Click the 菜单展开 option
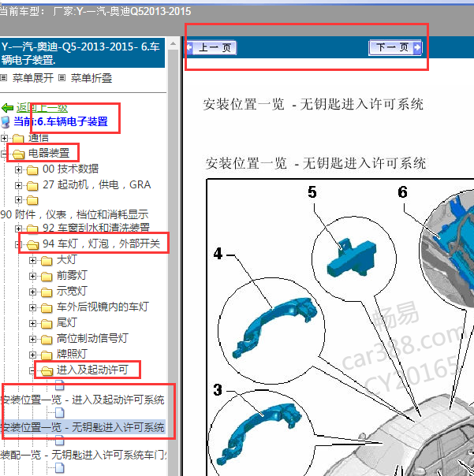The width and height of the screenshot is (474, 476). 33,78
